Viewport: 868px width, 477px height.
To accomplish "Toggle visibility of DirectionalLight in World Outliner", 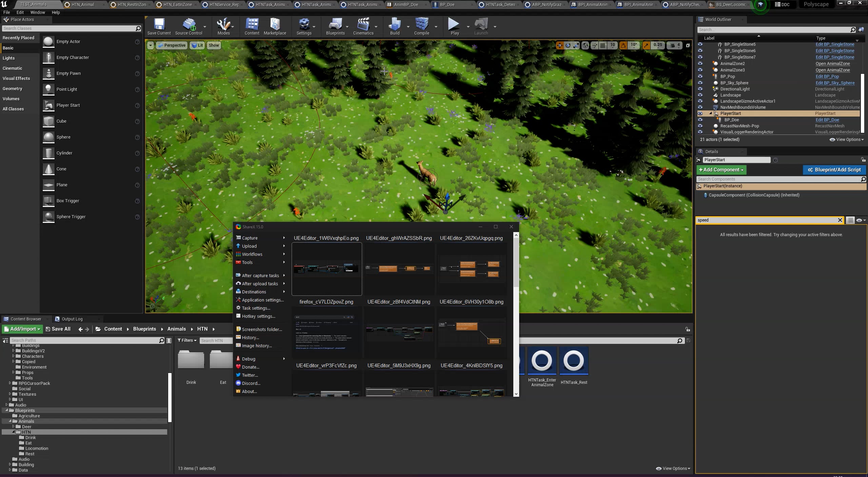I will coord(700,89).
